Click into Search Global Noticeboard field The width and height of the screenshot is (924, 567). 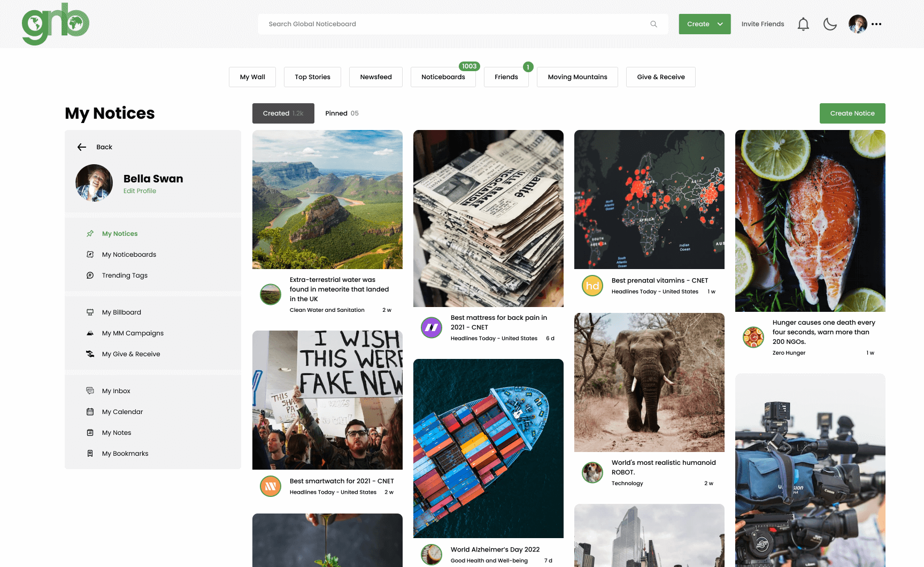pyautogui.click(x=455, y=24)
